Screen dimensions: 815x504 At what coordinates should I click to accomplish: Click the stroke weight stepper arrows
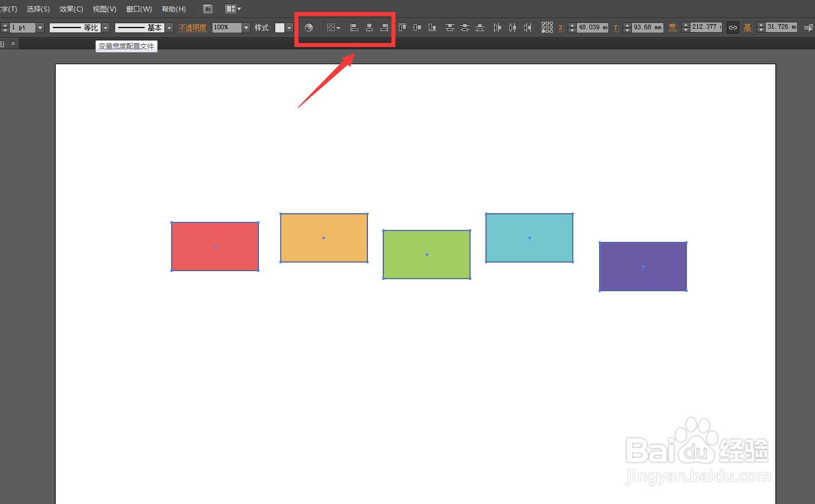(5, 28)
